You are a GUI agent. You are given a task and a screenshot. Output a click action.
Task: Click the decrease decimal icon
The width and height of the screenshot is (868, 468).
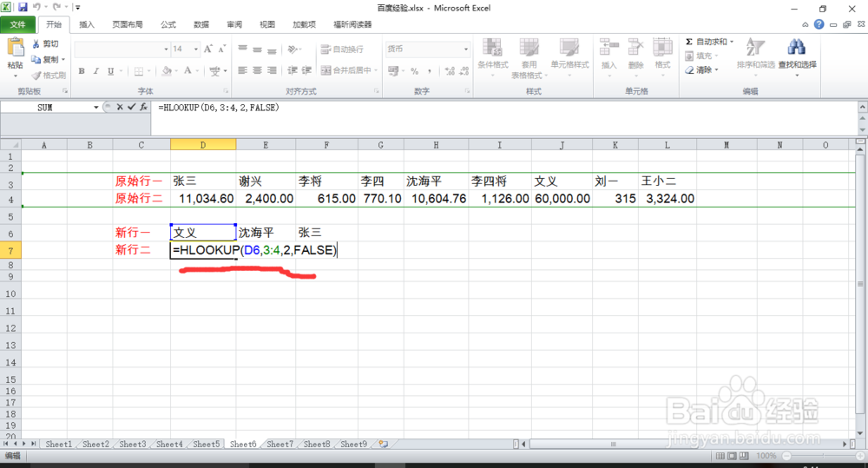[464, 71]
